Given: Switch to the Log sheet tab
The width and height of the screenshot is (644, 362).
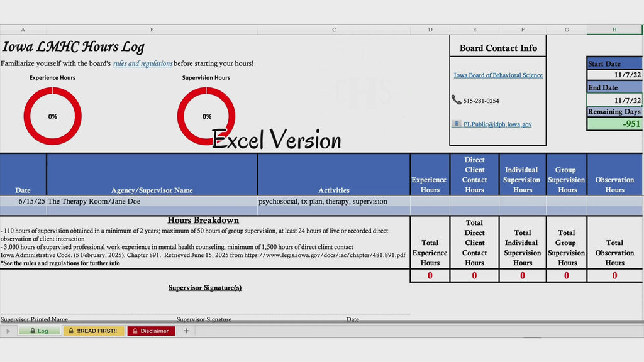Looking at the screenshot, I should (40, 331).
